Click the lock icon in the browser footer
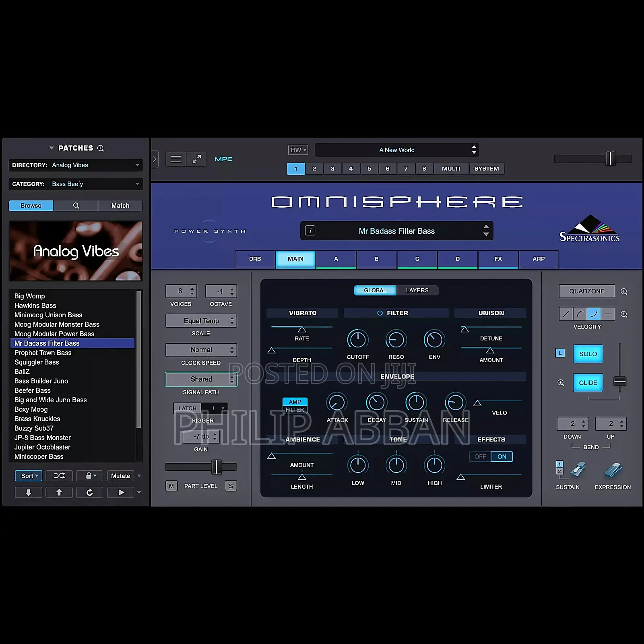 coord(89,476)
